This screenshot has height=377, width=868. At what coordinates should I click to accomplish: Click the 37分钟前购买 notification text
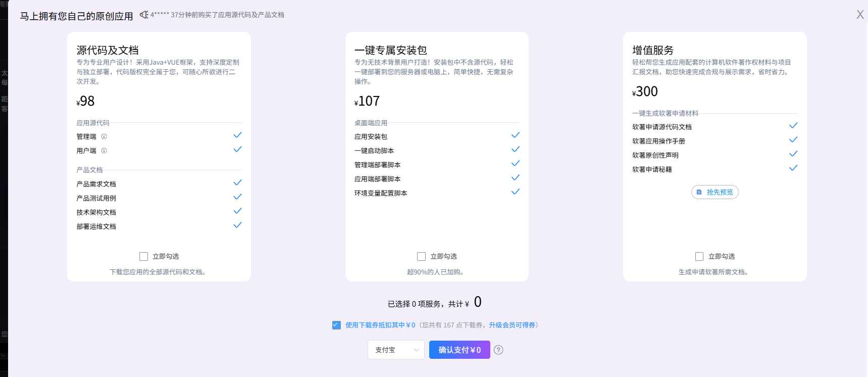[x=217, y=15]
